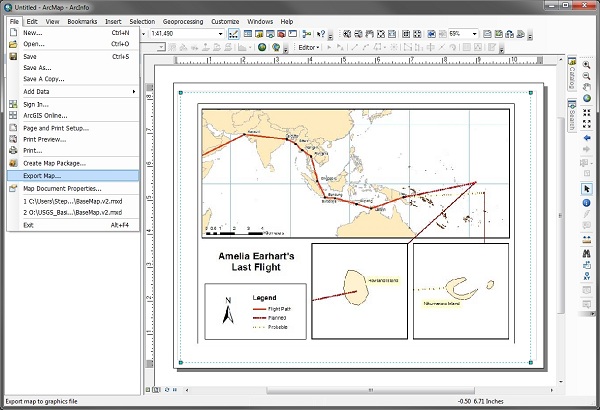600x410 pixels.
Task: Click the horizontal scrollbar right arrow
Action: (x=552, y=390)
